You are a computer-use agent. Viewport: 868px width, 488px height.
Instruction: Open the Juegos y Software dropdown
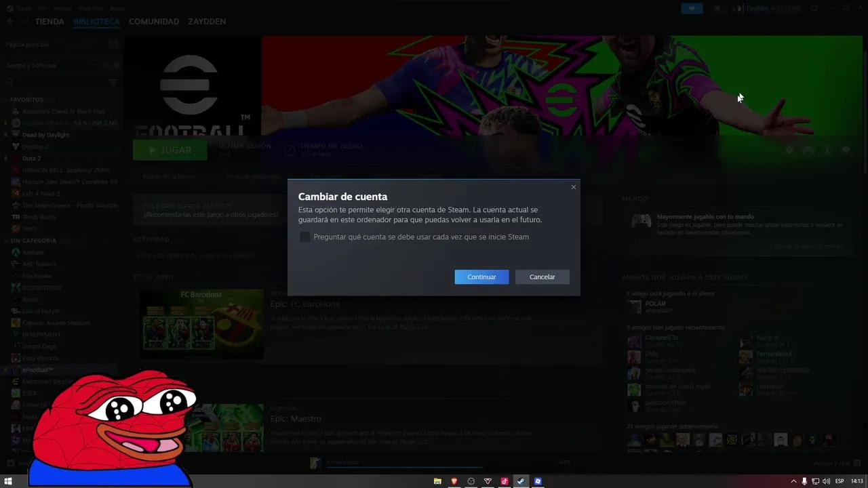pyautogui.click(x=92, y=65)
